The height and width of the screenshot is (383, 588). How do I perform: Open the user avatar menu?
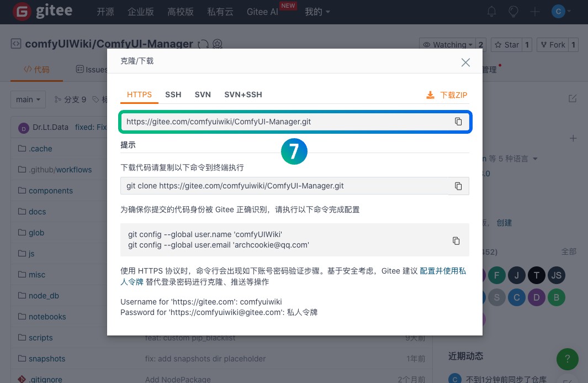click(560, 11)
